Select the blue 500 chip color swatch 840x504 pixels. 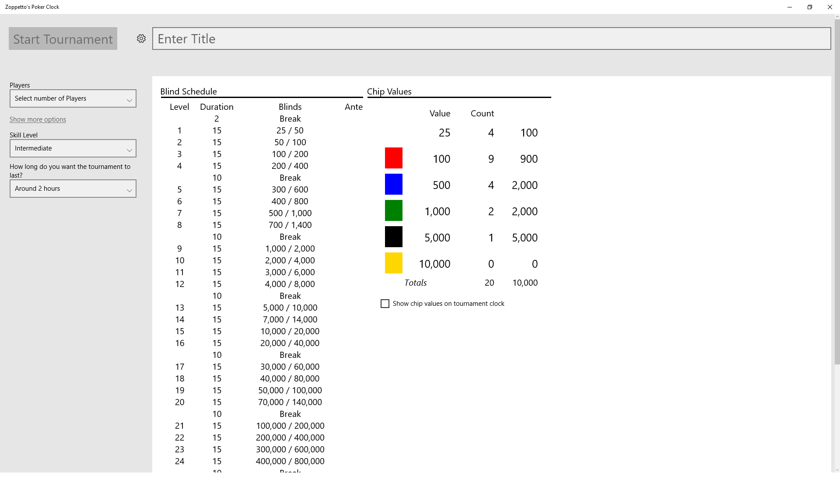(x=394, y=184)
